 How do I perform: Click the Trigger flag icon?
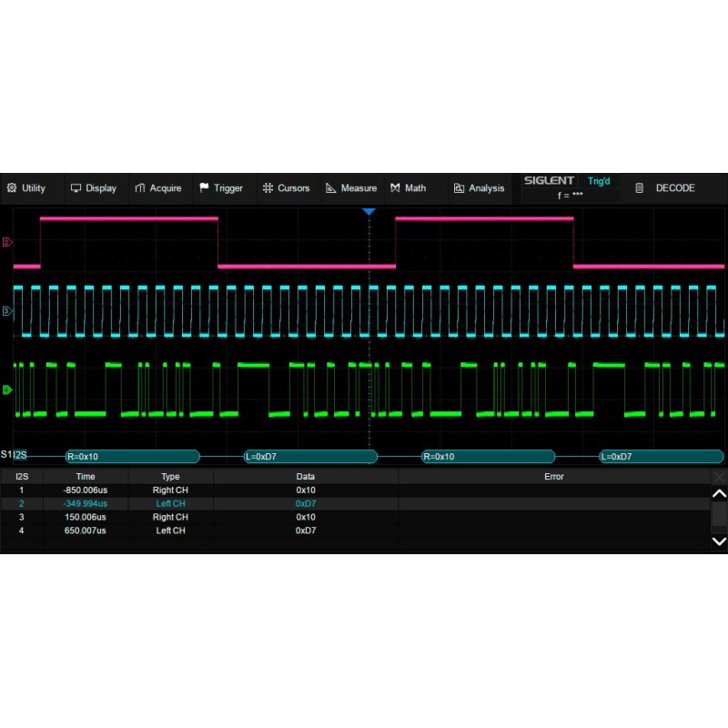tap(205, 188)
